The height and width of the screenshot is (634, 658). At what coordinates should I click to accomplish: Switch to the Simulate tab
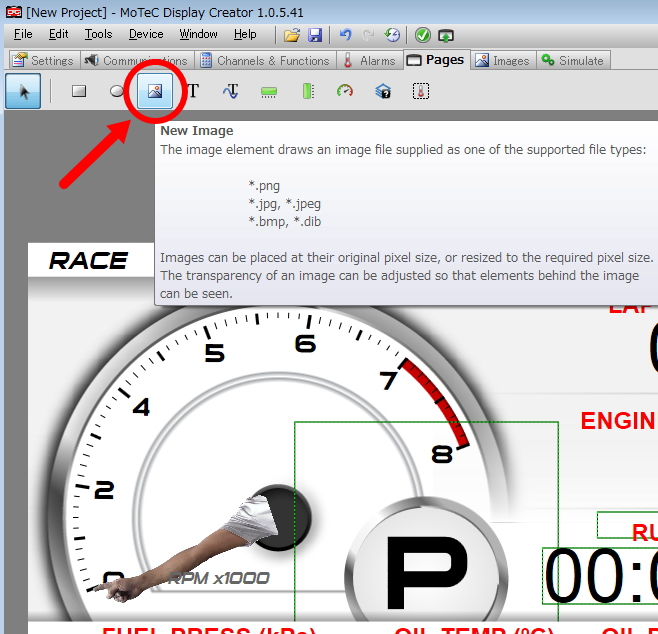click(573, 60)
